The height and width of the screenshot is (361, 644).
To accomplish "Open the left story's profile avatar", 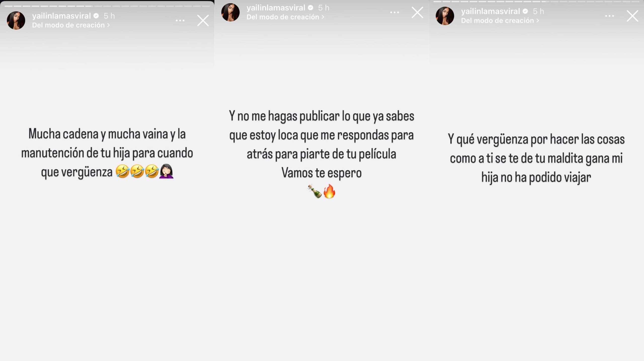I will 16,20.
